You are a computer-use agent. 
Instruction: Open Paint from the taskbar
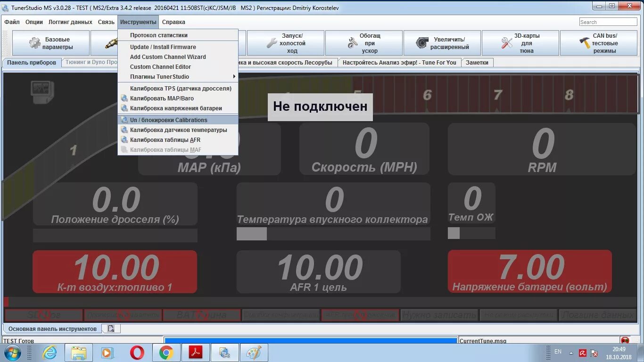tap(254, 353)
